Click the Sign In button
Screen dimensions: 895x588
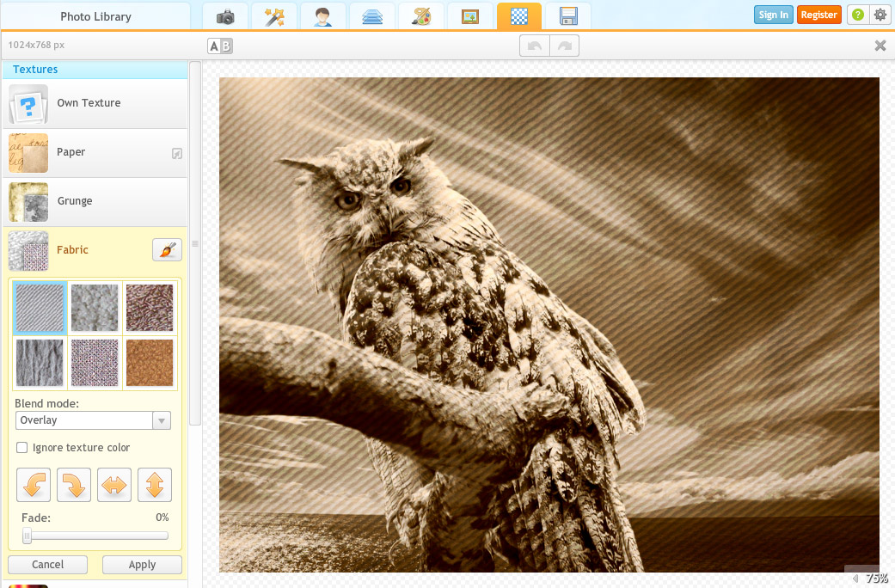773,15
